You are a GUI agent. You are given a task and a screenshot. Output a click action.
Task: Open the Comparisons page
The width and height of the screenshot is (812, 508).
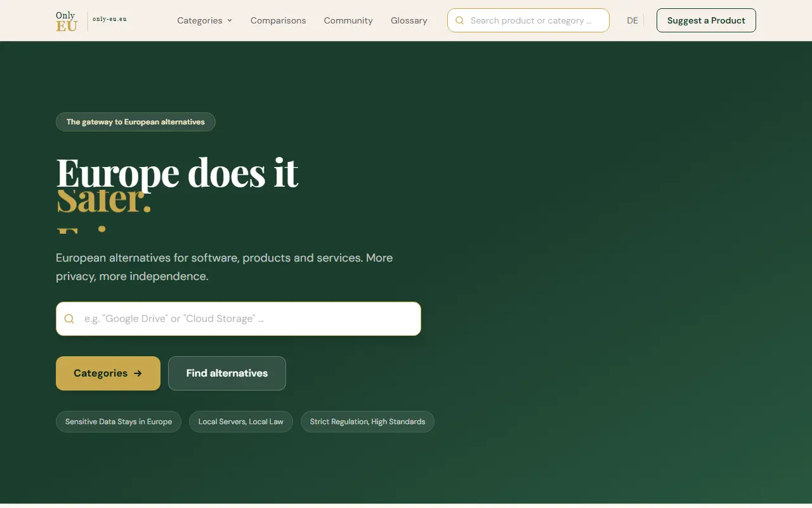click(x=278, y=20)
